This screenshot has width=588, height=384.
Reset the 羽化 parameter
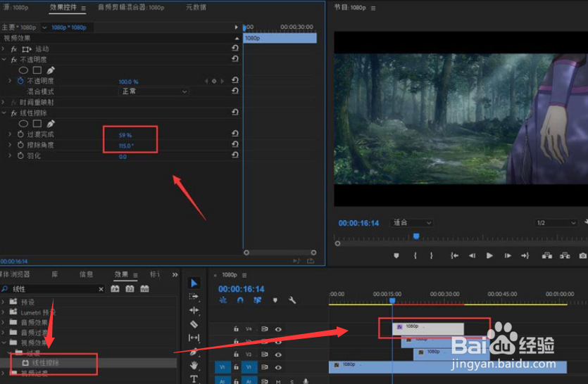[235, 155]
